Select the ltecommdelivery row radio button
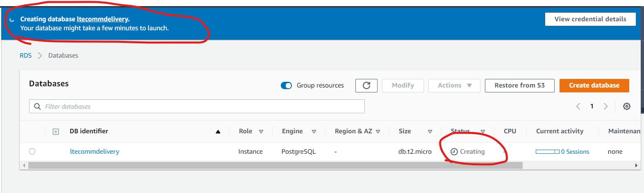This screenshot has height=193, width=644. coord(32,151)
